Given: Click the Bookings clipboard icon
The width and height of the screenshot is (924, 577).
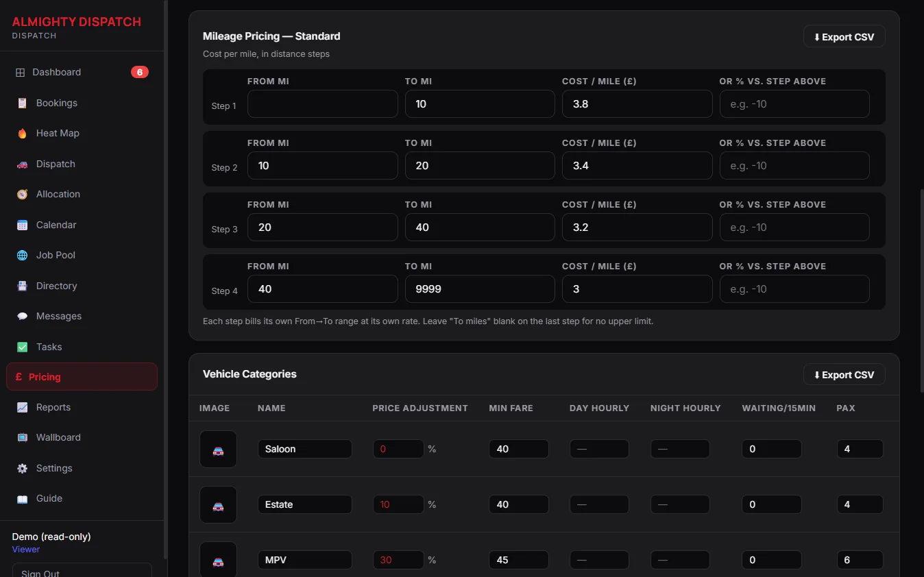Looking at the screenshot, I should point(23,103).
